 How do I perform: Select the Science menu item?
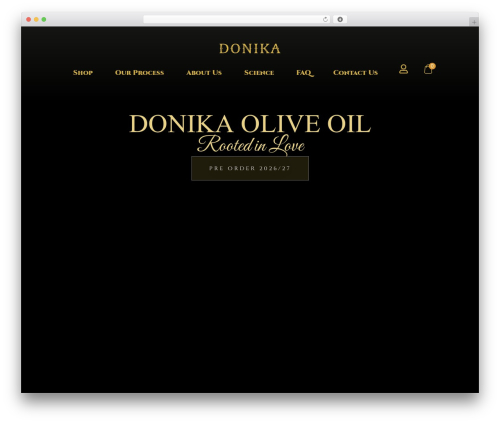pyautogui.click(x=259, y=73)
